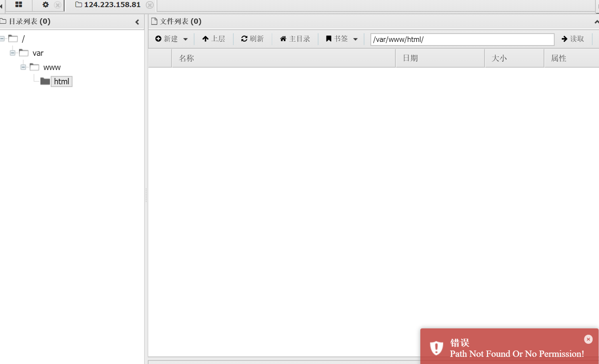Screen dimensions: 599x364
Task: Collapse the file list panel chevron
Action: point(596,22)
